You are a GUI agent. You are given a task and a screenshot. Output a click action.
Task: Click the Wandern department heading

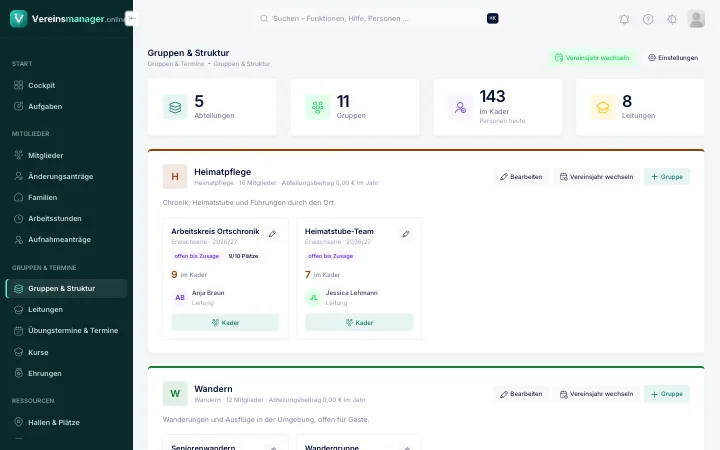coord(213,389)
